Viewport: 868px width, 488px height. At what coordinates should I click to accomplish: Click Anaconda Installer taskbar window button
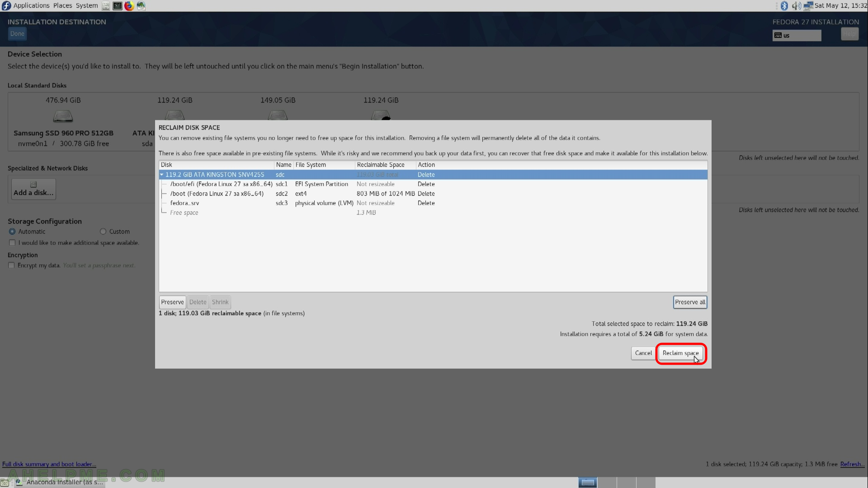(x=60, y=483)
